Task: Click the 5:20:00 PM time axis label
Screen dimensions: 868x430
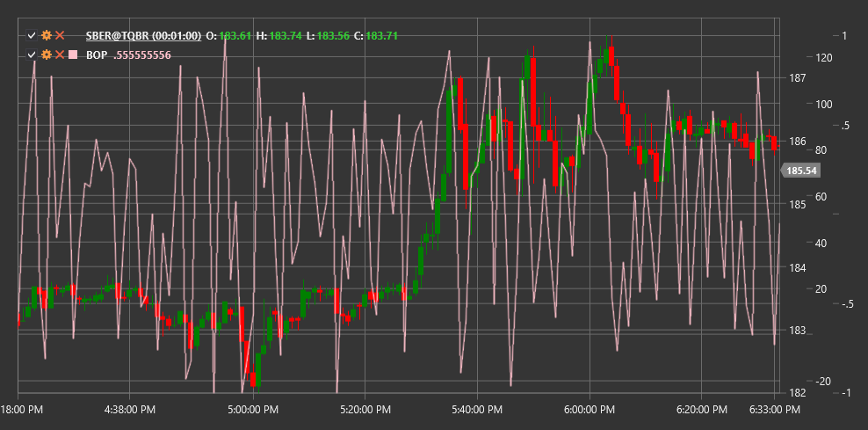Action: pyautogui.click(x=365, y=410)
